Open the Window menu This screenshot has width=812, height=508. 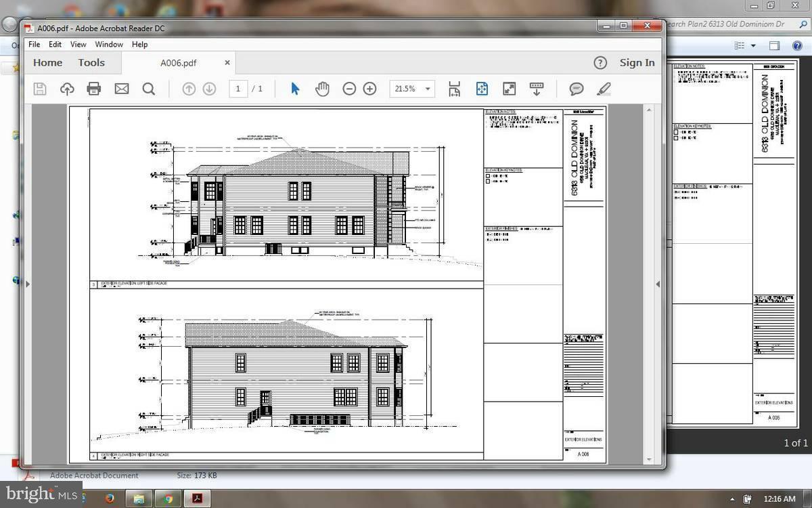(109, 44)
